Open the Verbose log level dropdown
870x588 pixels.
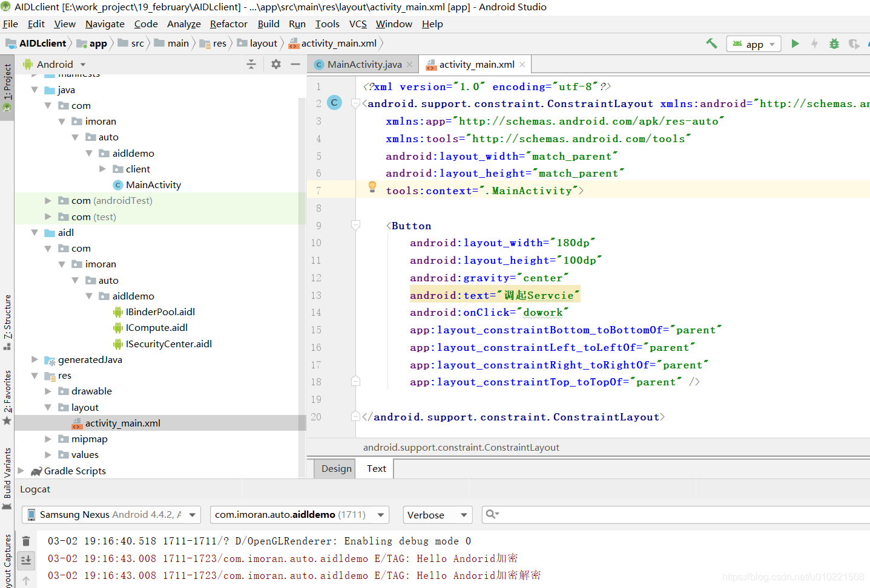[x=438, y=515]
